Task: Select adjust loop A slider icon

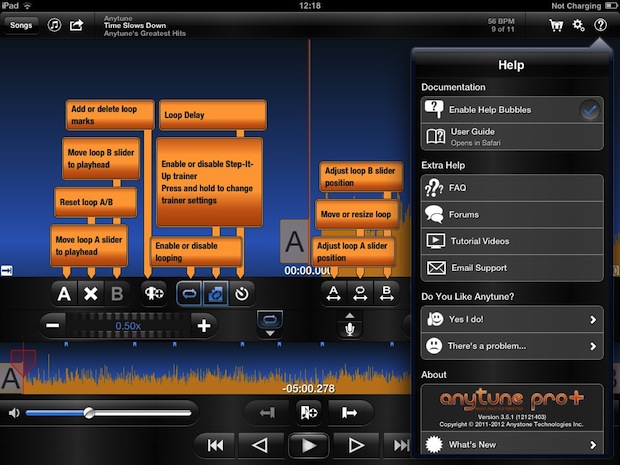Action: point(333,294)
